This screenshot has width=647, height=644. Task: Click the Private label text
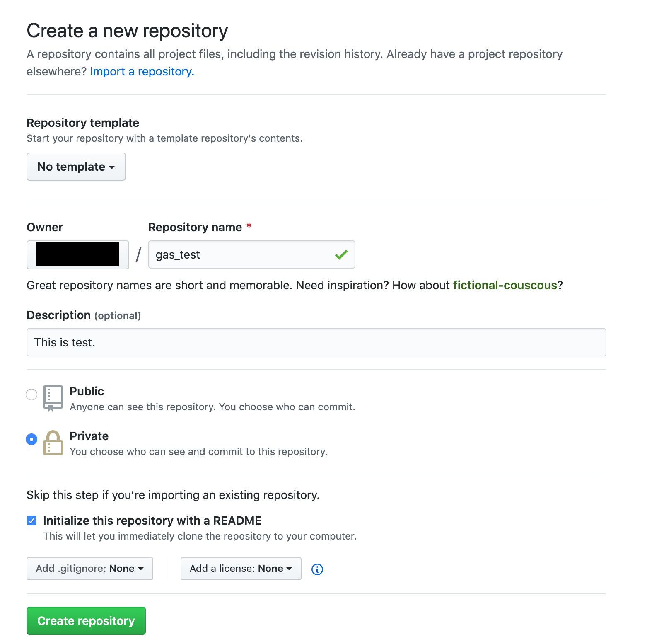89,436
